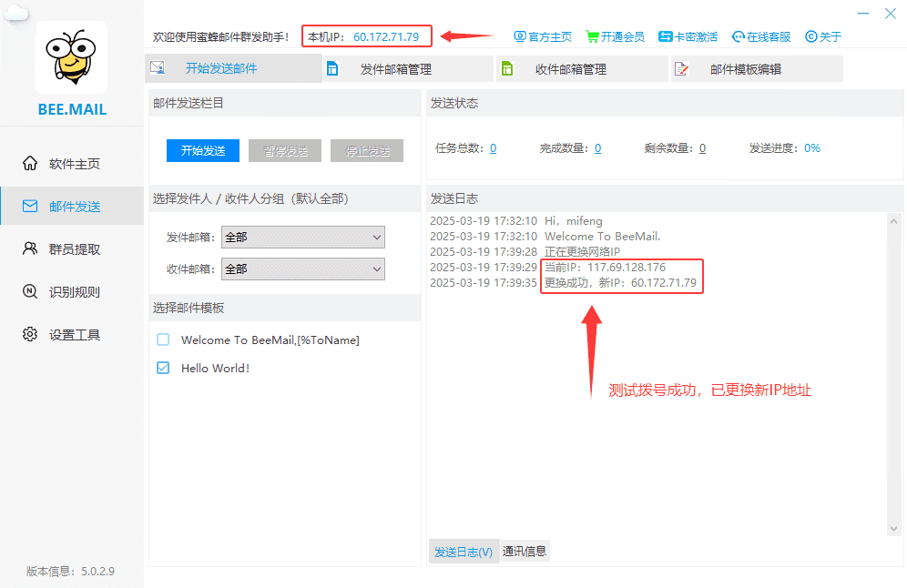Minimize the BeeMail window

[863, 14]
